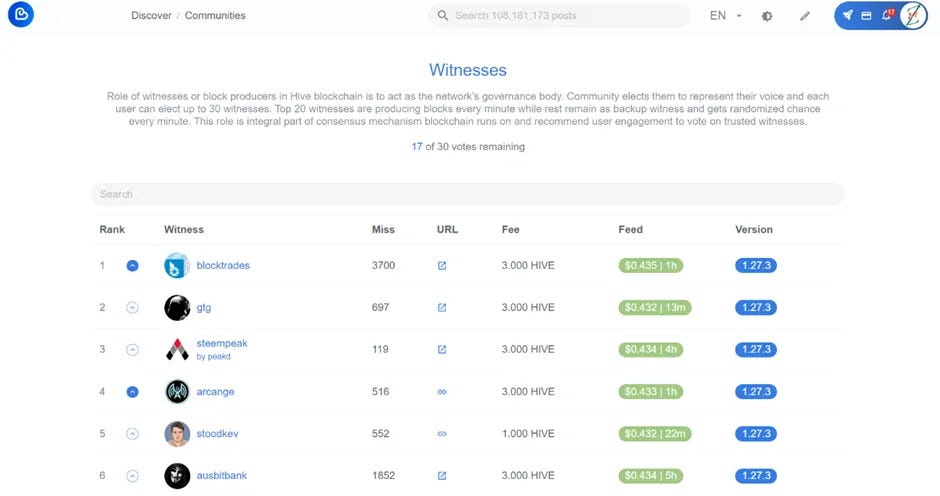Open stoodkev chain-link URL icon
This screenshot has height=496, width=940.
click(x=442, y=434)
